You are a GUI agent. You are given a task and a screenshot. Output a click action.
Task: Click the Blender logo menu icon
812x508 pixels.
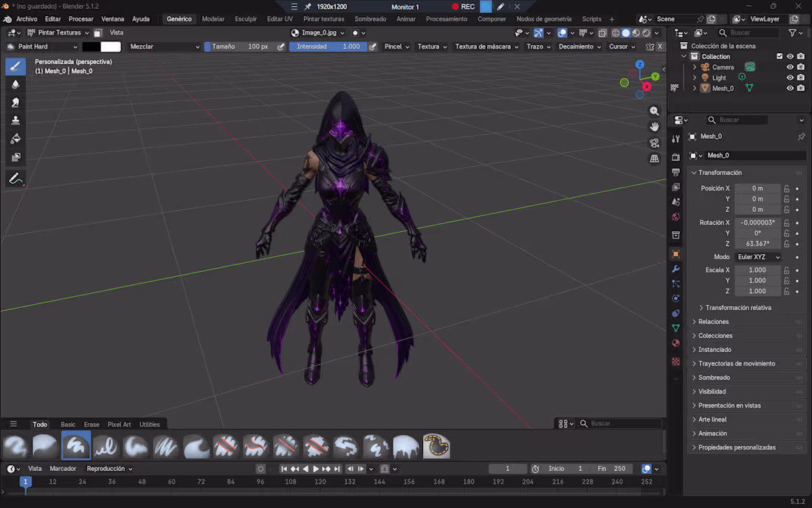tap(8, 19)
